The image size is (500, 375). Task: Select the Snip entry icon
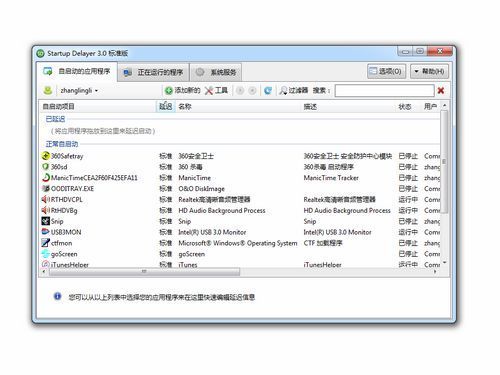click(x=45, y=221)
